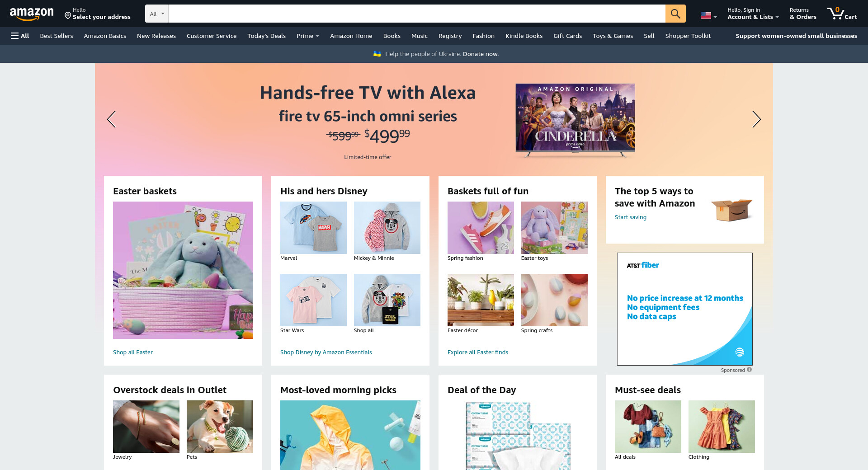Open the shopping cart icon

click(x=842, y=14)
